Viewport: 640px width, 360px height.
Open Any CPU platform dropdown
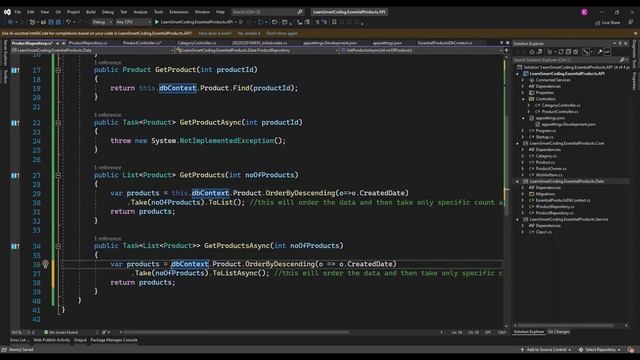click(x=133, y=22)
